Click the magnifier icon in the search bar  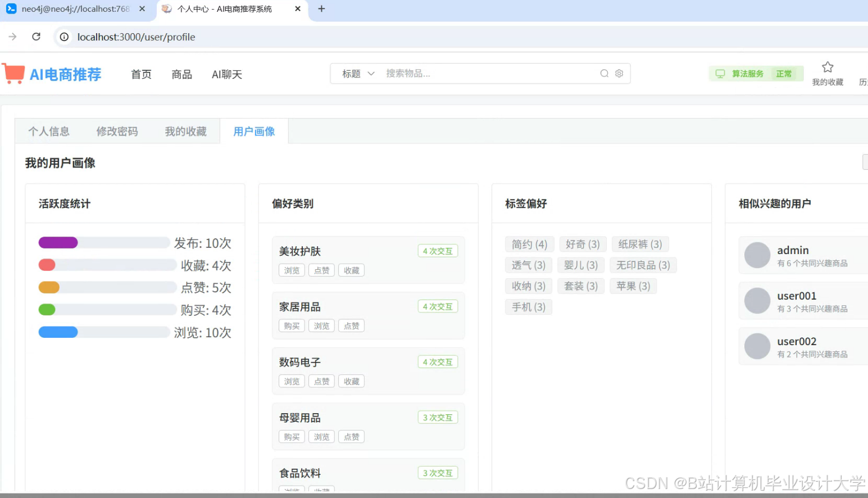pyautogui.click(x=603, y=73)
